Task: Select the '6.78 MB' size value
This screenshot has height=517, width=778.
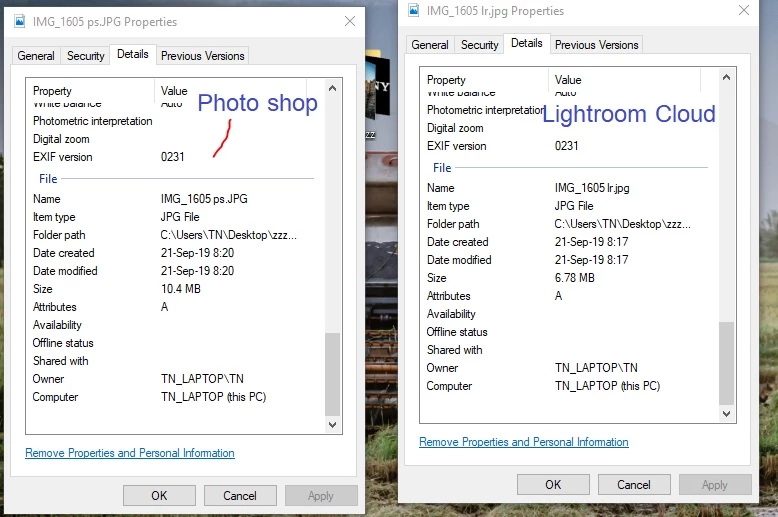Action: 575,278
